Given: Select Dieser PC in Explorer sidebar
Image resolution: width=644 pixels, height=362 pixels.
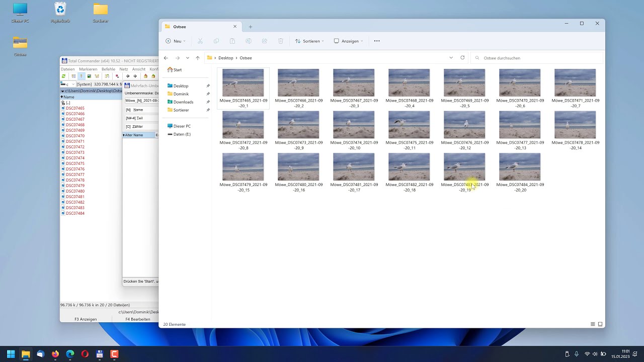Looking at the screenshot, I should [182, 126].
